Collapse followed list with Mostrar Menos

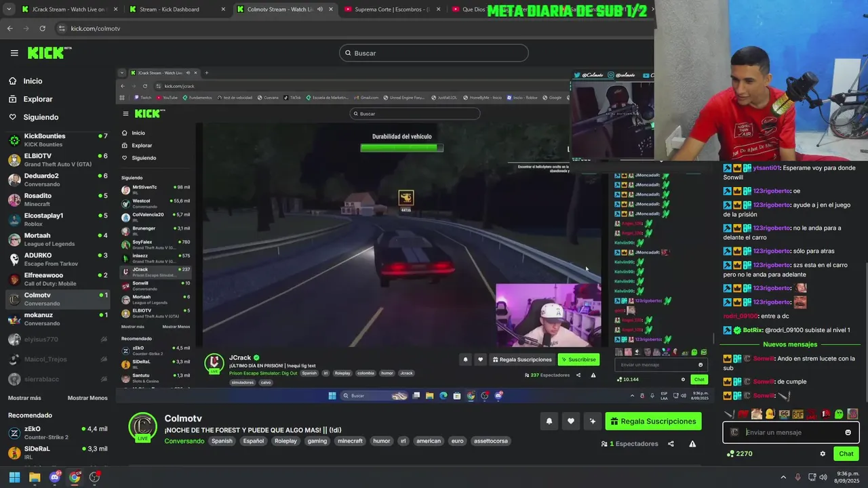click(x=87, y=398)
